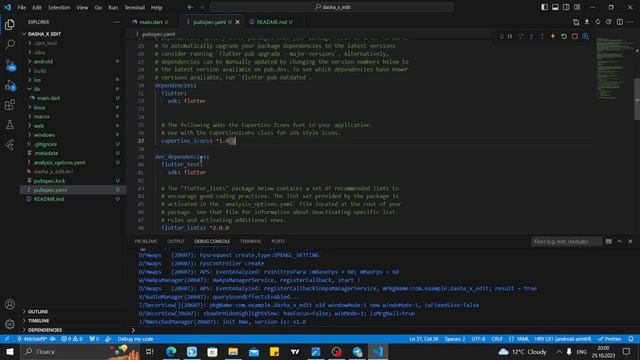Click the 'Ln 37, Col 26' status entry
Viewport: 640px width, 360px height.
coord(424,339)
